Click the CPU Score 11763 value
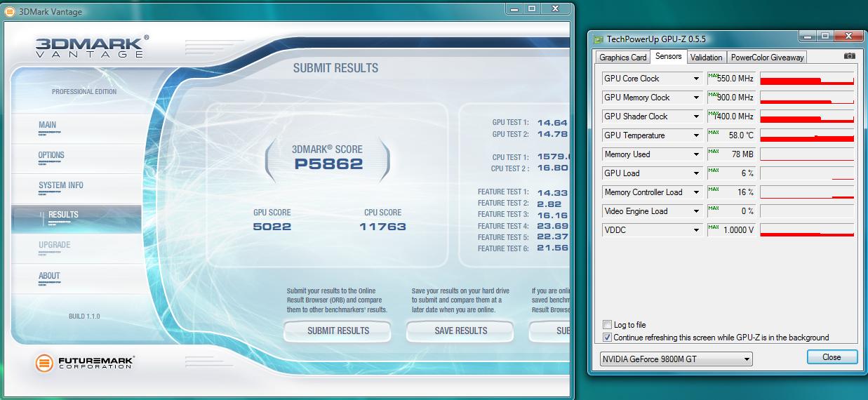 [382, 226]
